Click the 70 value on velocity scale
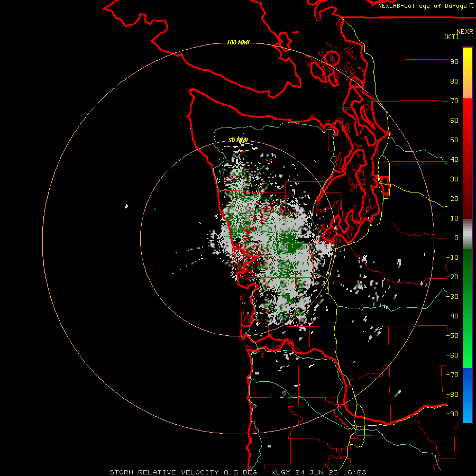Image resolution: width=476 pixels, height=476 pixels. (x=454, y=101)
